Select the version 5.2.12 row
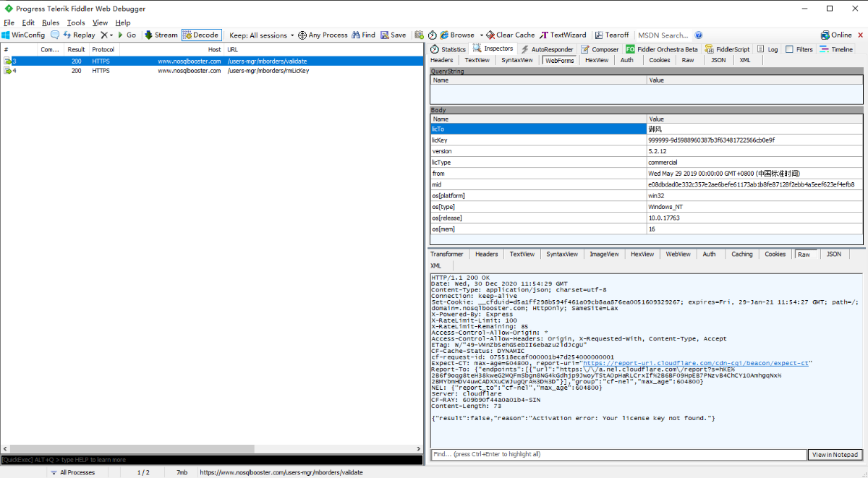 (646, 151)
